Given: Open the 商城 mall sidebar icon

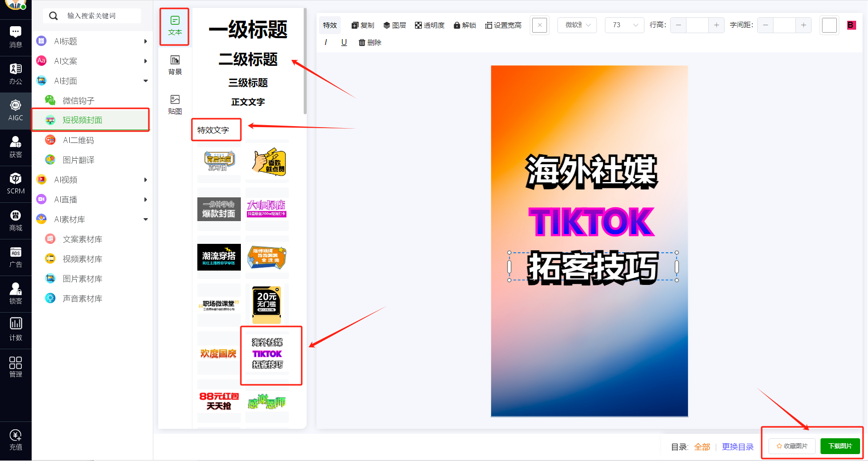Looking at the screenshot, I should coord(16,221).
